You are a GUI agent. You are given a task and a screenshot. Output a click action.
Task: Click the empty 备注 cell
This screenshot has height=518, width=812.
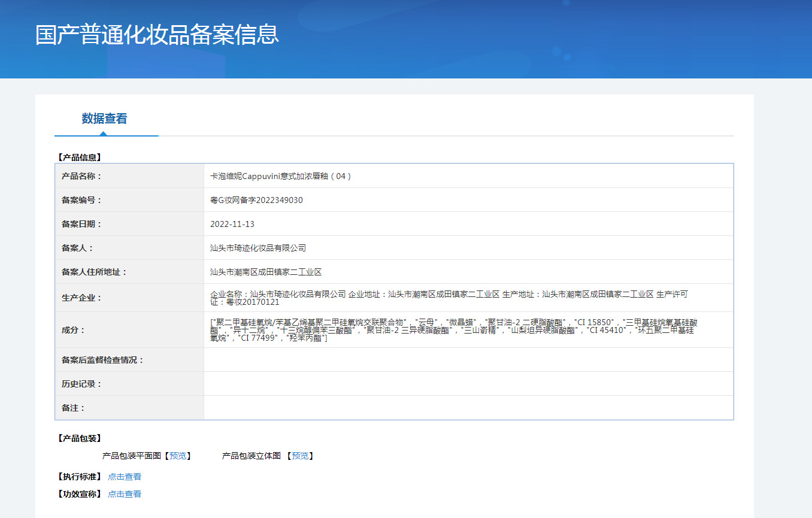[x=468, y=408]
